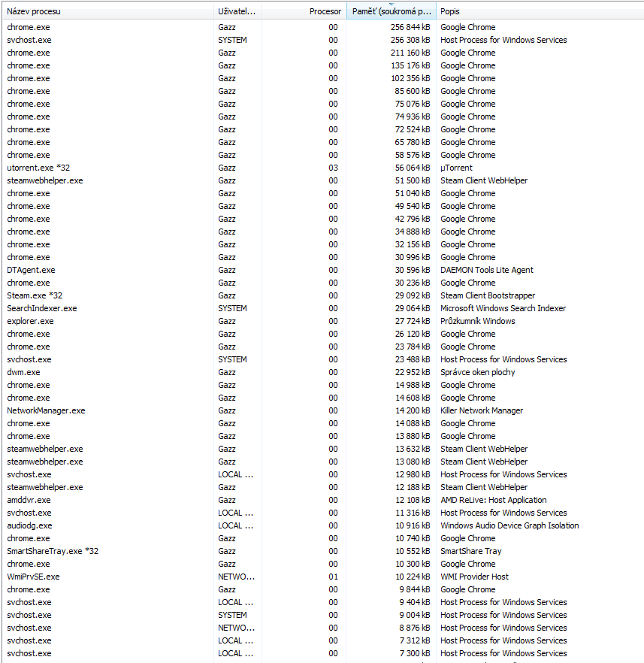Select the 135 176 kB memory value
The height and width of the screenshot is (663, 644).
410,65
